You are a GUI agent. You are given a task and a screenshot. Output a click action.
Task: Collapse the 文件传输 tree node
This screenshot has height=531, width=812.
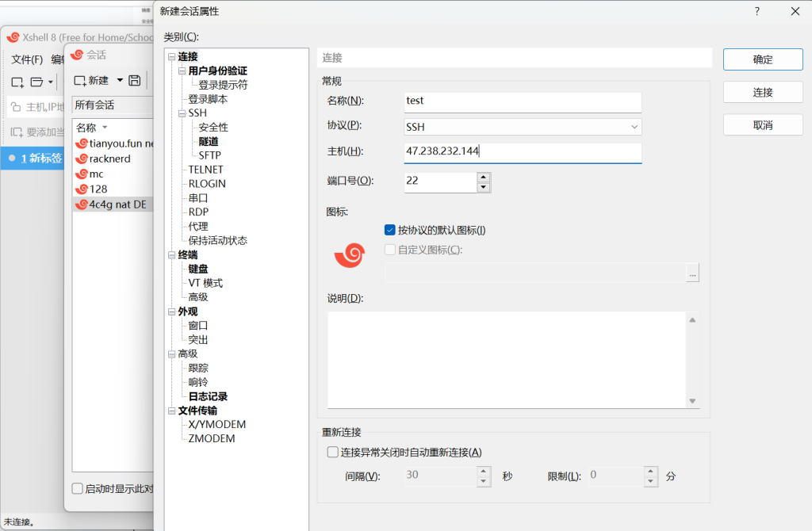click(171, 411)
